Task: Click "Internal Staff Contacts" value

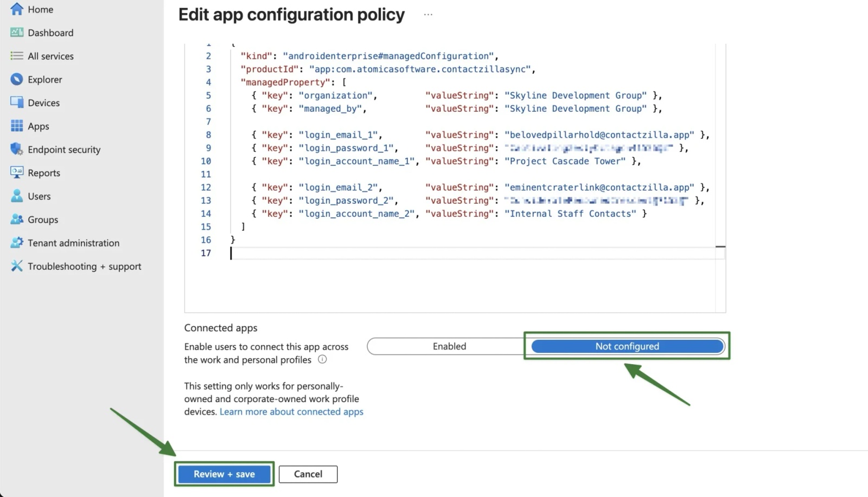Action: click(570, 214)
